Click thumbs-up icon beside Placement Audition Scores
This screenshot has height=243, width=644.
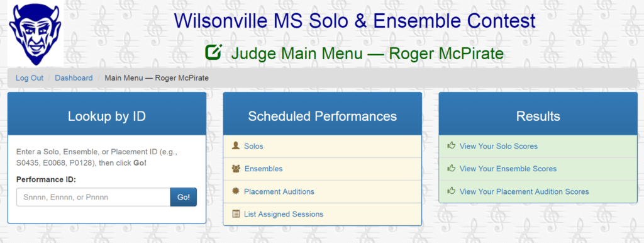coord(452,191)
